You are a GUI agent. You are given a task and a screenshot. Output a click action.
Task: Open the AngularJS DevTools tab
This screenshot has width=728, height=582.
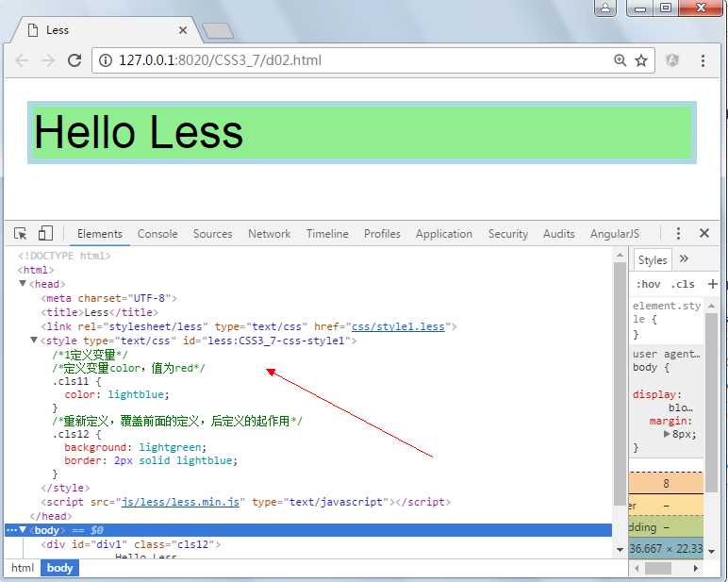click(x=615, y=234)
